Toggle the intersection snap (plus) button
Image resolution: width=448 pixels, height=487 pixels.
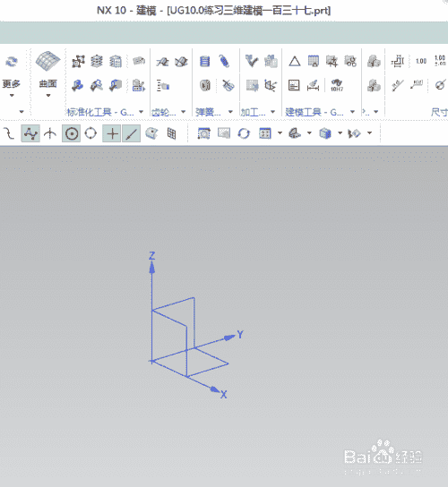click(x=112, y=133)
